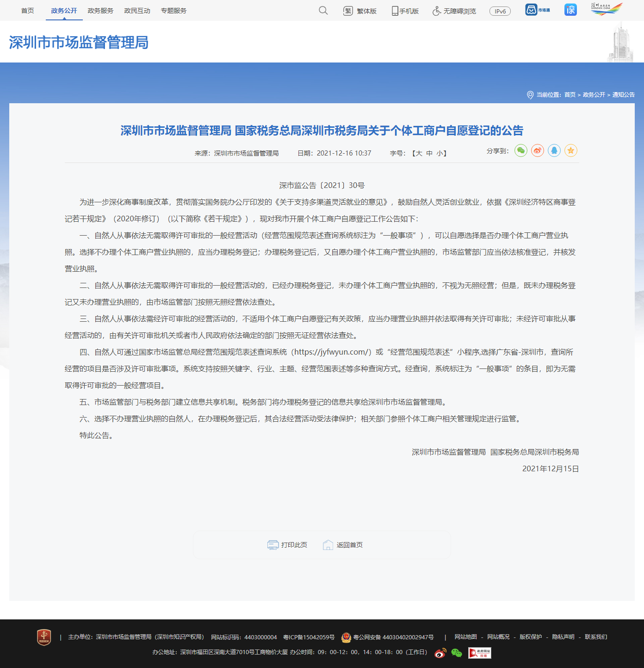644x668 pixels.
Task: Select small font size 小
Action: point(439,153)
